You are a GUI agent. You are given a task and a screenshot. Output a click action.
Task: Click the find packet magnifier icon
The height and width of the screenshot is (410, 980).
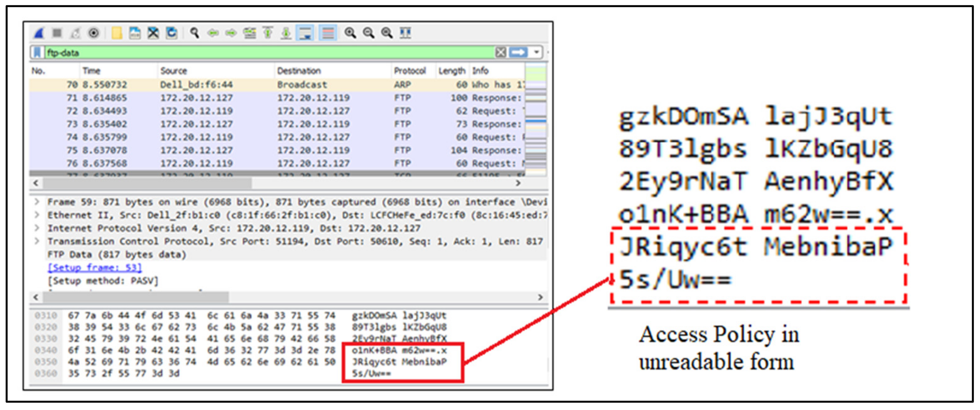[x=195, y=33]
